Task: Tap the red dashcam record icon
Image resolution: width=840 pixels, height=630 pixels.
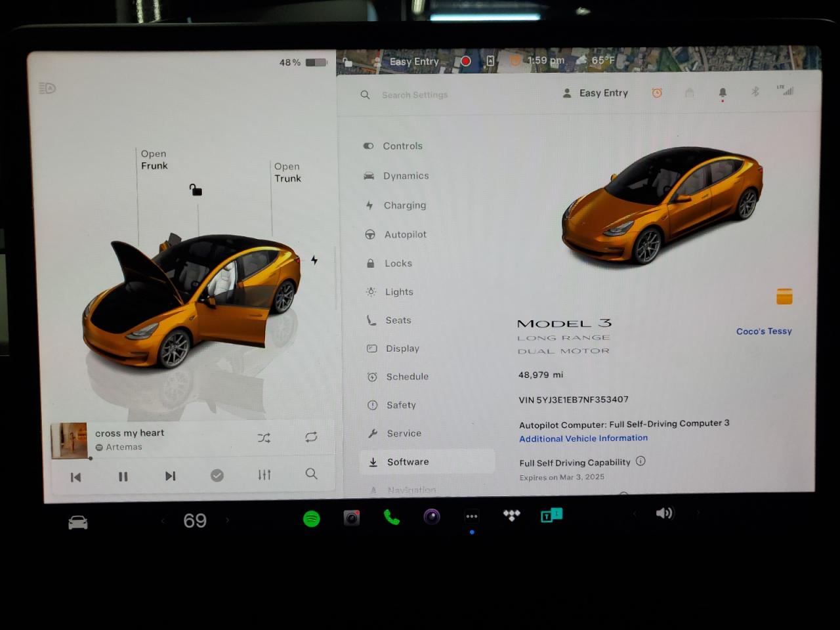Action: tap(465, 61)
